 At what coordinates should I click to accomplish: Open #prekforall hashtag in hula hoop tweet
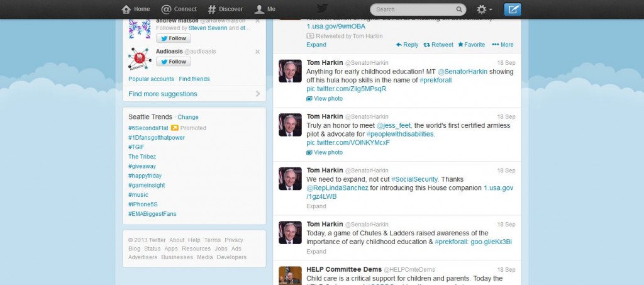435,80
